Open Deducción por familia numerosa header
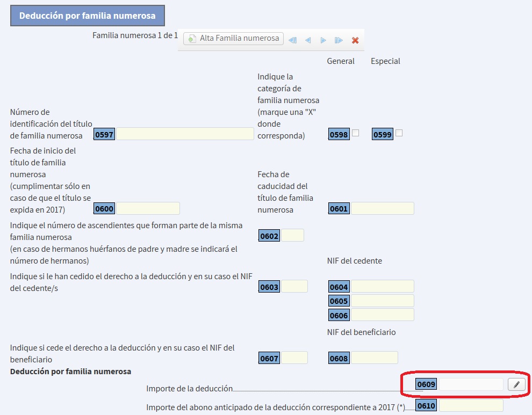The image size is (532, 415). click(88, 16)
